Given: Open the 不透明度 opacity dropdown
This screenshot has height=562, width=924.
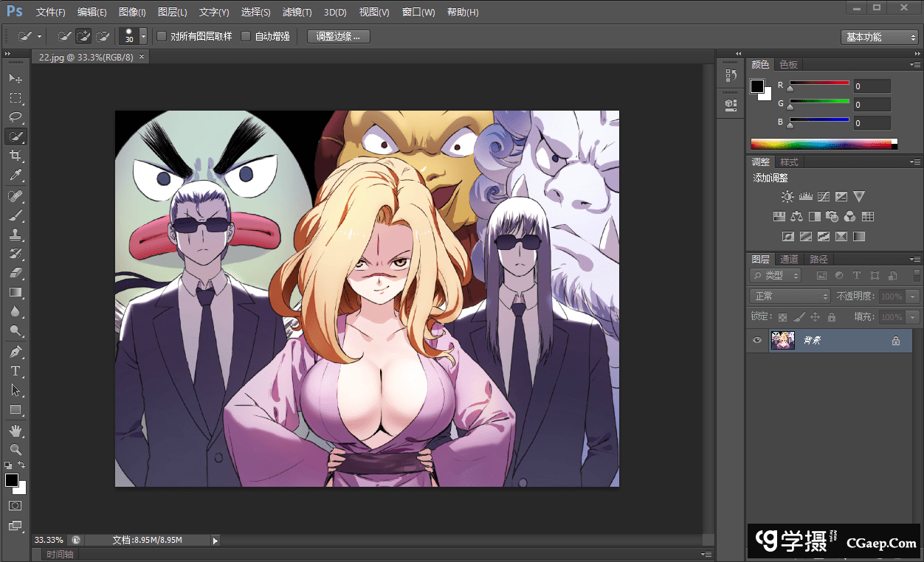Looking at the screenshot, I should [x=912, y=296].
